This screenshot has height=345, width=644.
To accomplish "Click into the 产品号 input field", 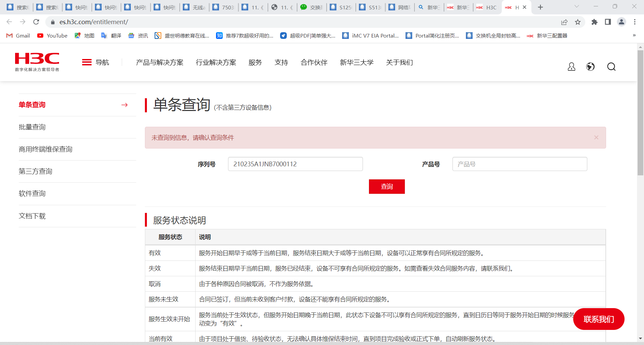I will click(520, 164).
